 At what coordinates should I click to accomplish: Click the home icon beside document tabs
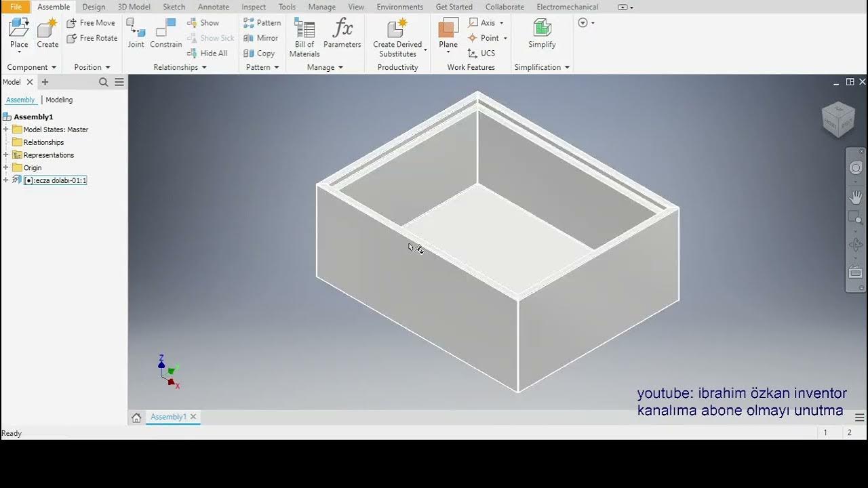pyautogui.click(x=136, y=418)
